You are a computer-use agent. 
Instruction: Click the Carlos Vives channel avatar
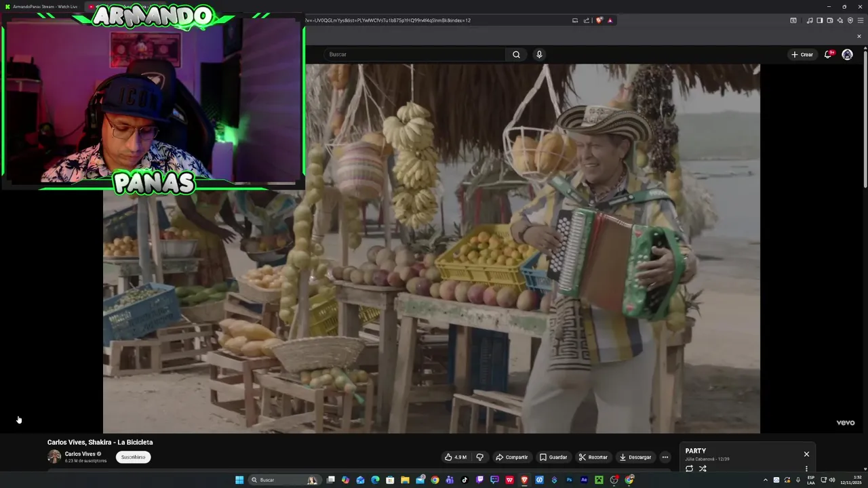(x=54, y=457)
